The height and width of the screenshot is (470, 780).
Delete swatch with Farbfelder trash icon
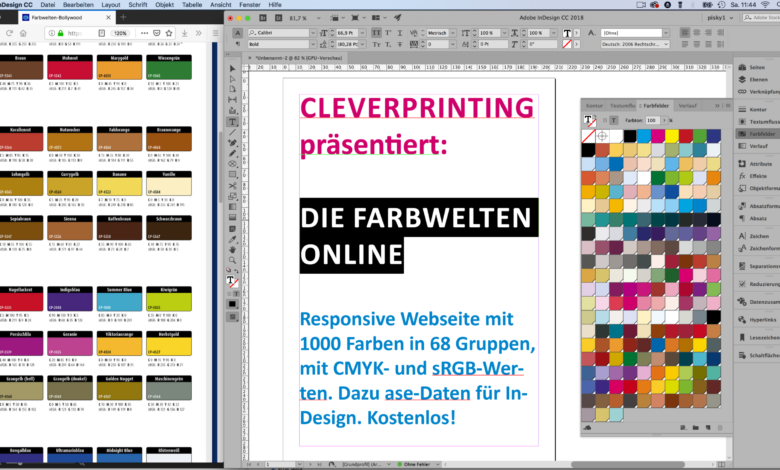720,427
